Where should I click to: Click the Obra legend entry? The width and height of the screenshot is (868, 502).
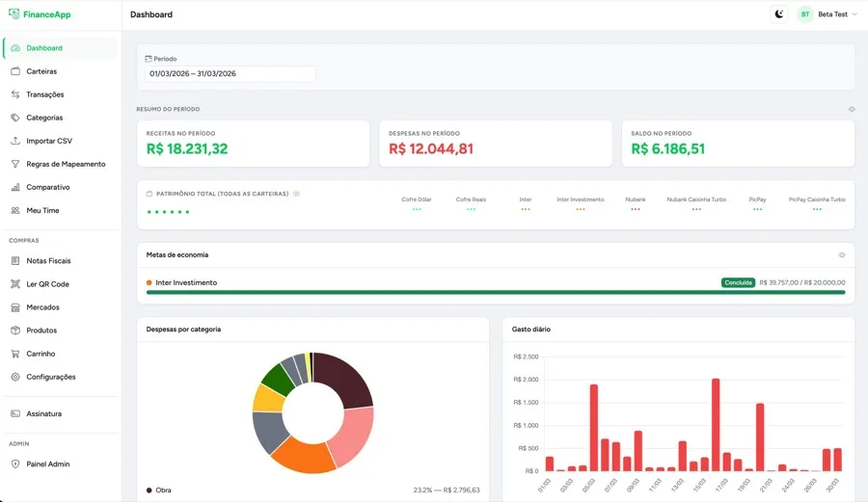click(x=312, y=490)
